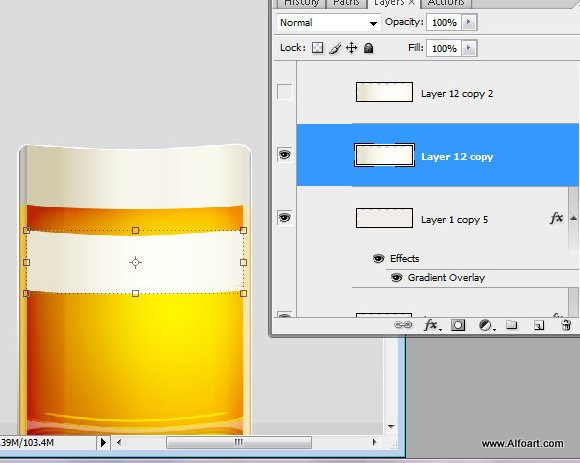The width and height of the screenshot is (580, 463).
Task: Click Layer 1 copy 5 thumbnail
Action: point(384,218)
